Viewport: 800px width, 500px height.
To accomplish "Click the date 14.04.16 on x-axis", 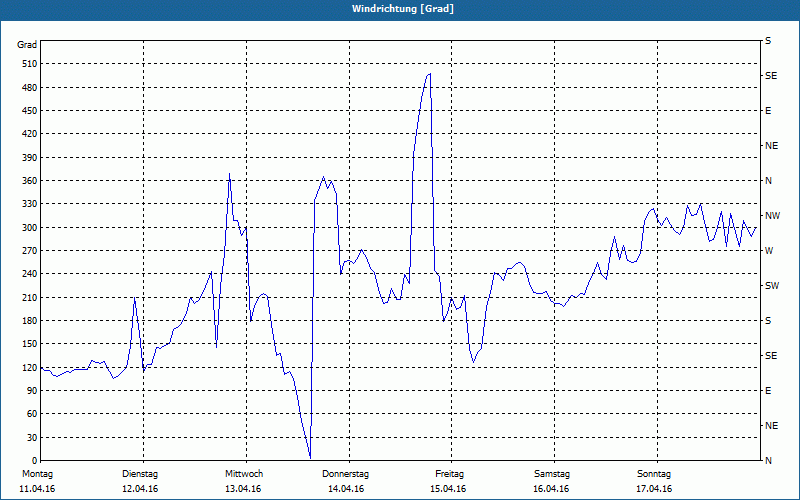I will (346, 489).
